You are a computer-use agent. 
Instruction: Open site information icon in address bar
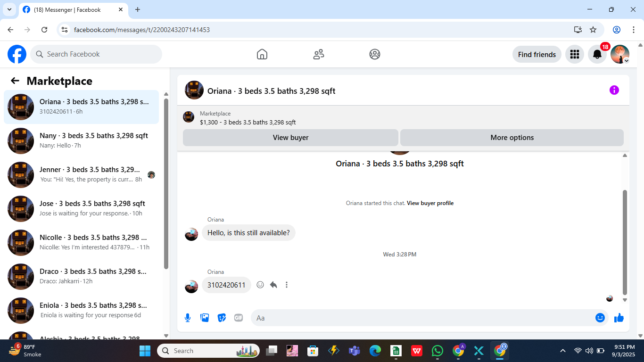(65, 30)
